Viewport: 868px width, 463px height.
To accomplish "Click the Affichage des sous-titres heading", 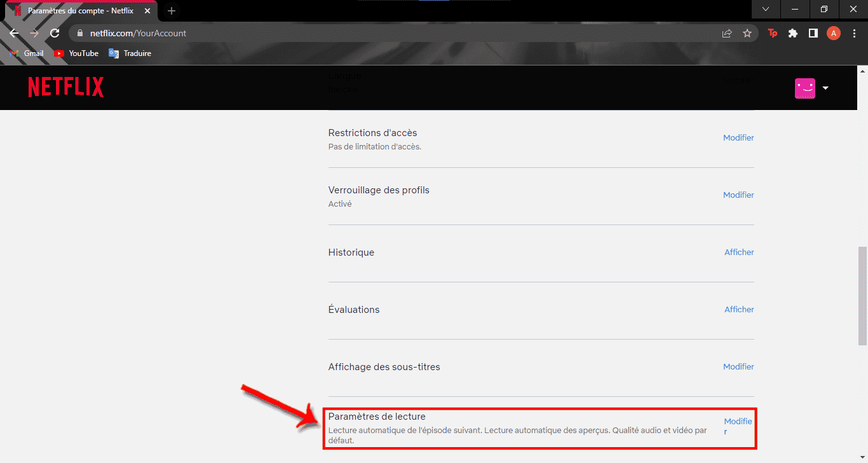I will click(384, 367).
